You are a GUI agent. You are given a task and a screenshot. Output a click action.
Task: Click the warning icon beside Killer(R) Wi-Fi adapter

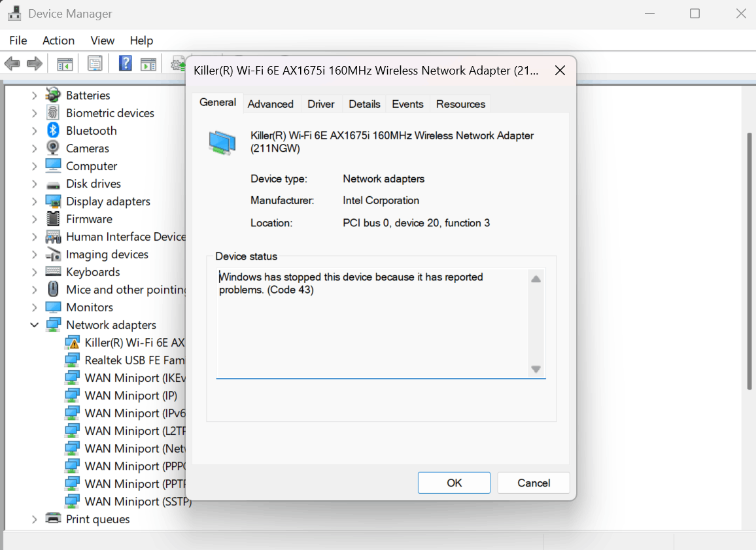click(x=72, y=343)
